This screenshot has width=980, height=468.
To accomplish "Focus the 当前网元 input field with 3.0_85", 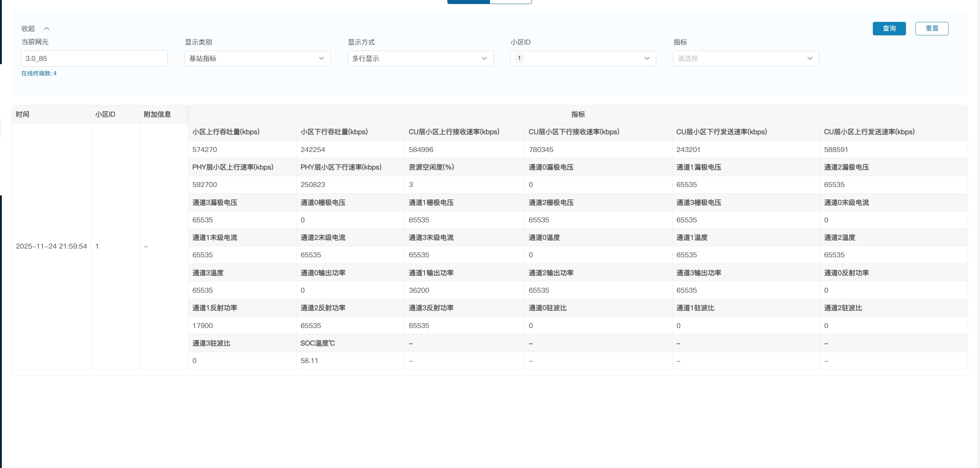I will [x=94, y=59].
